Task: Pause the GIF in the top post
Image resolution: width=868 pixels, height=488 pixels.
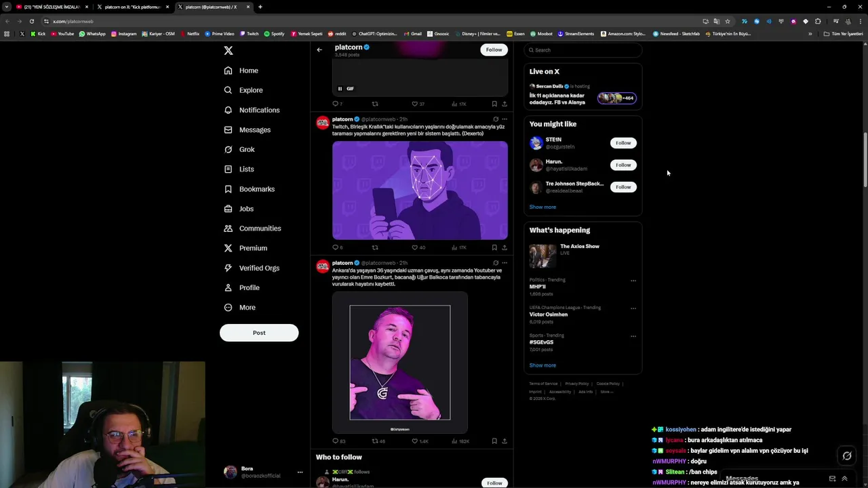Action: tap(340, 89)
